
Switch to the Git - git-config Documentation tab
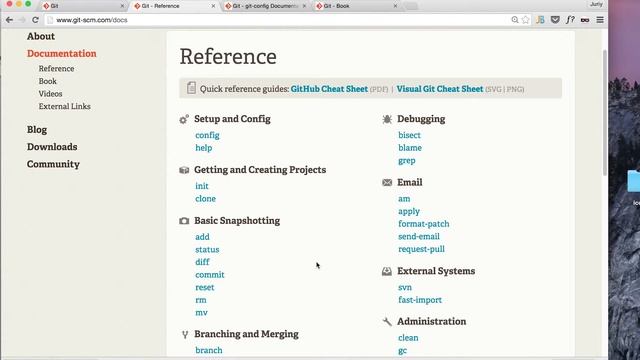point(265,6)
